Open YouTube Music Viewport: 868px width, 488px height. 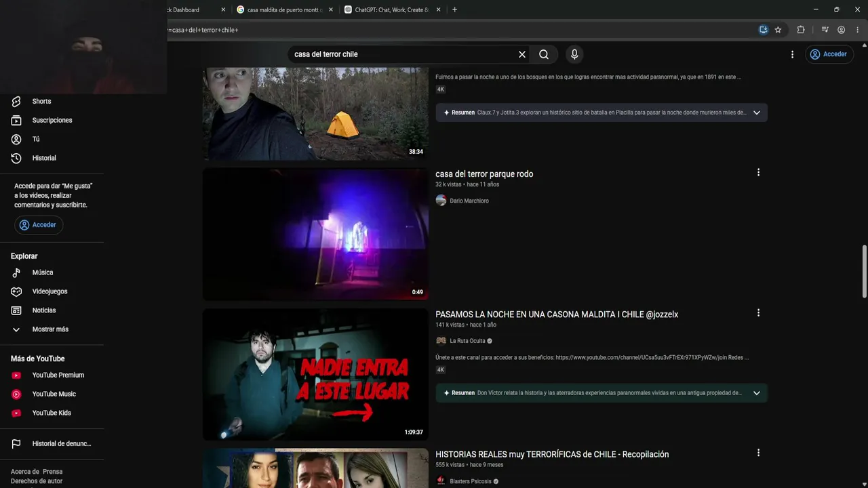pos(54,394)
